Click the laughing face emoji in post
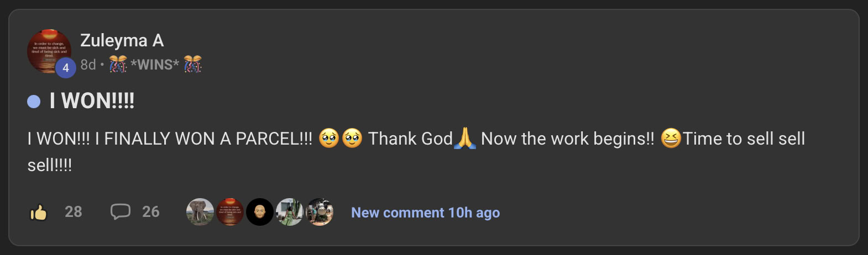The image size is (868, 255). click(x=671, y=139)
